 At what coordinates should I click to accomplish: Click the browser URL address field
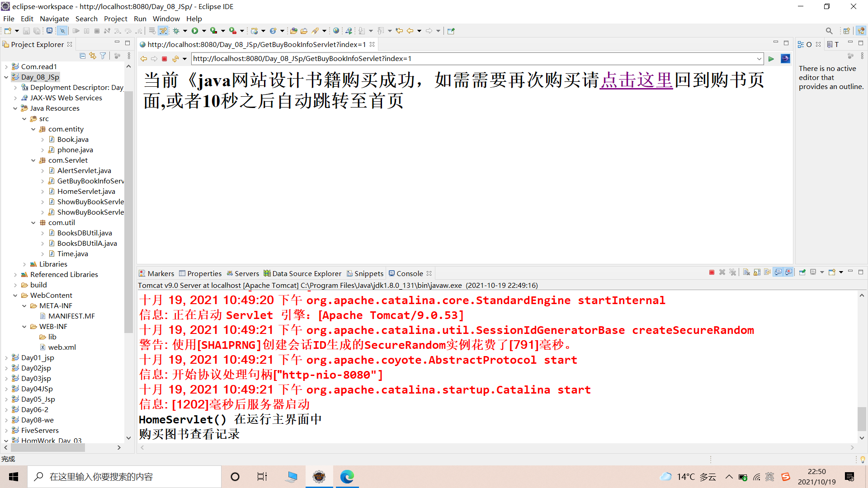470,59
